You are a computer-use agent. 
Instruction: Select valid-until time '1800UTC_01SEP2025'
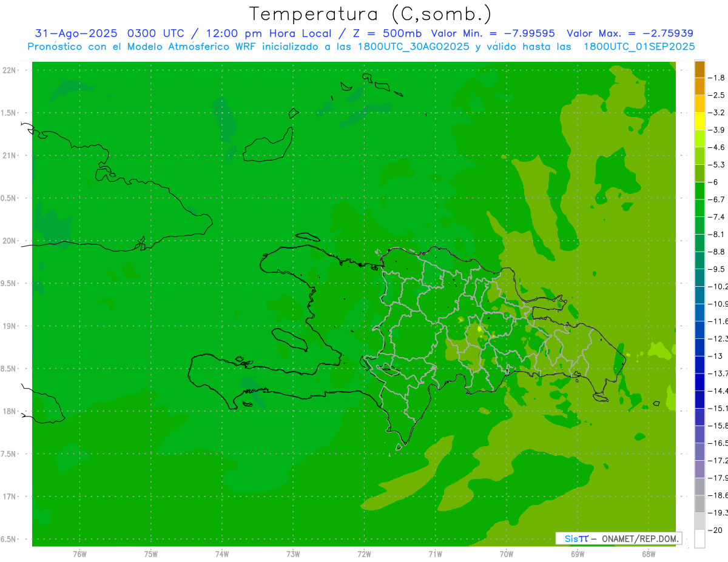coord(639,47)
